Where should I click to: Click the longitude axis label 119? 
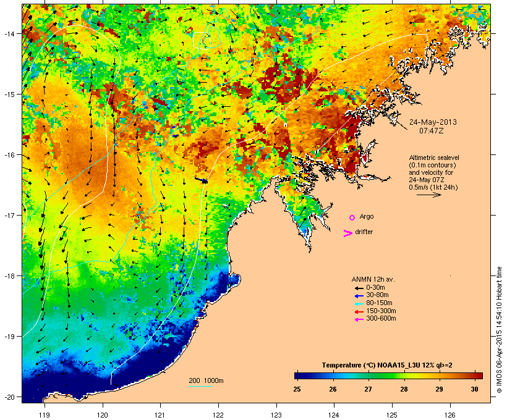(x=45, y=415)
